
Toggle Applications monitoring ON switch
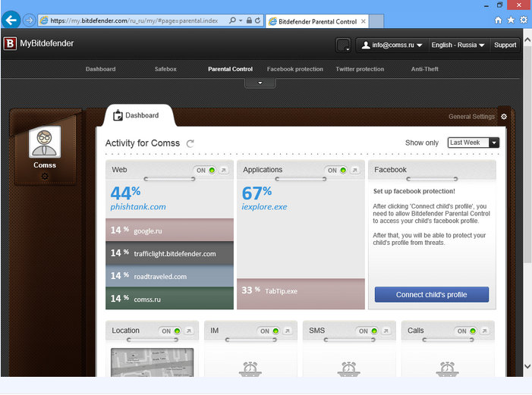[337, 170]
